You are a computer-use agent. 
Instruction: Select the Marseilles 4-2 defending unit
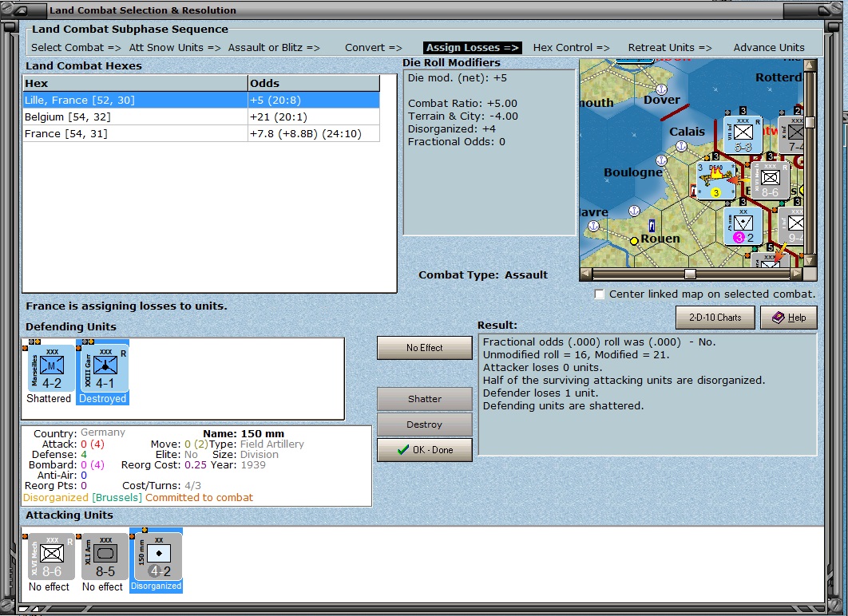point(51,368)
